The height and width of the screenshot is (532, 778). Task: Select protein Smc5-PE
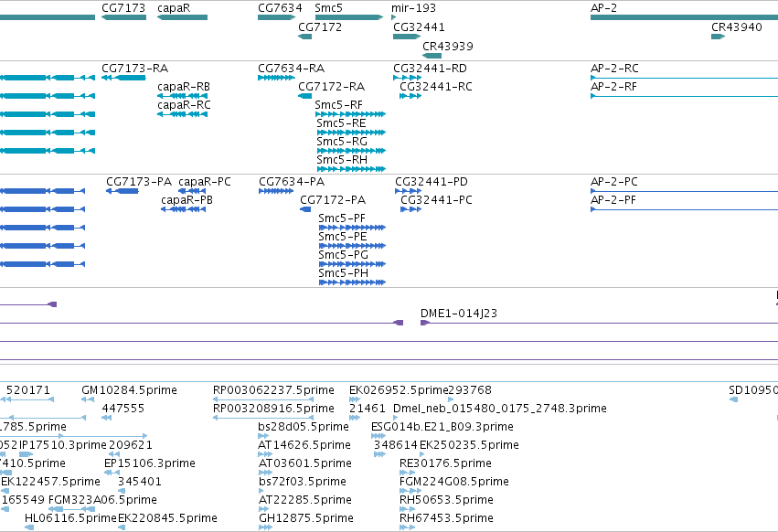pos(352,246)
